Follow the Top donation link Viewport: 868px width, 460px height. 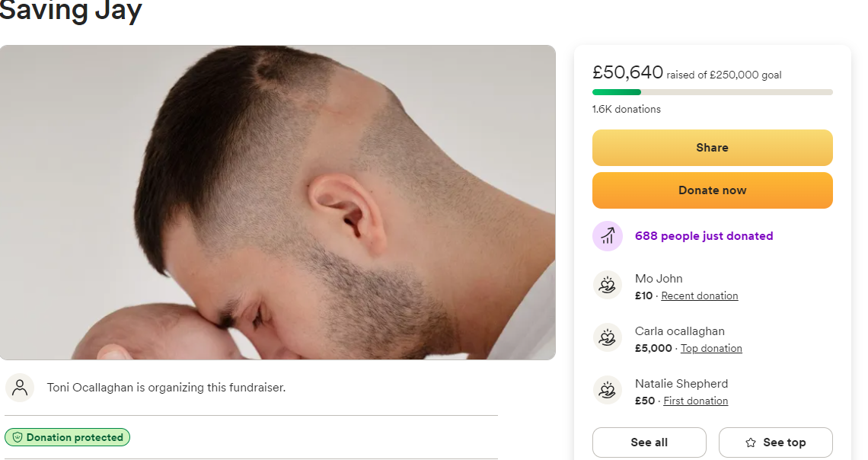point(711,348)
